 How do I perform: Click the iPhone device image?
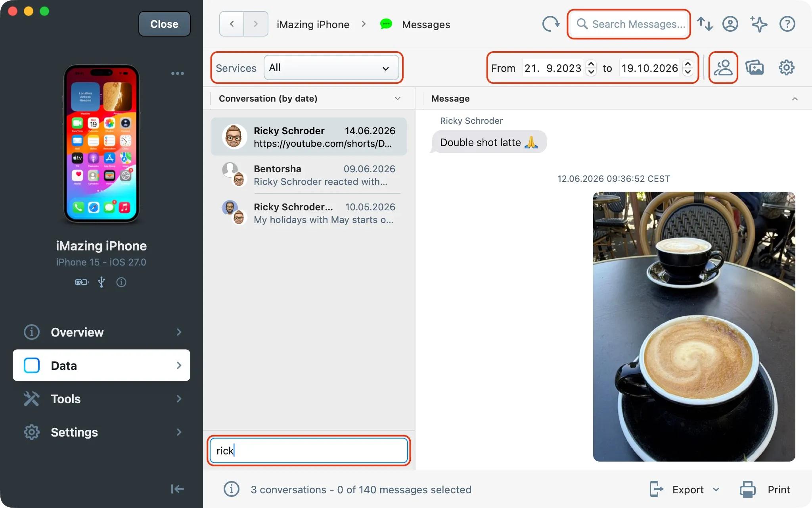(x=101, y=144)
